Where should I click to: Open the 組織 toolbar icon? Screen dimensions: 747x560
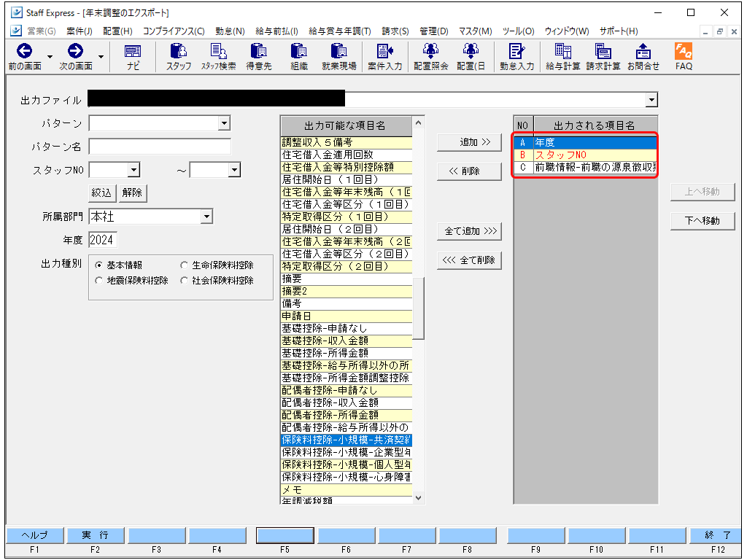click(298, 51)
